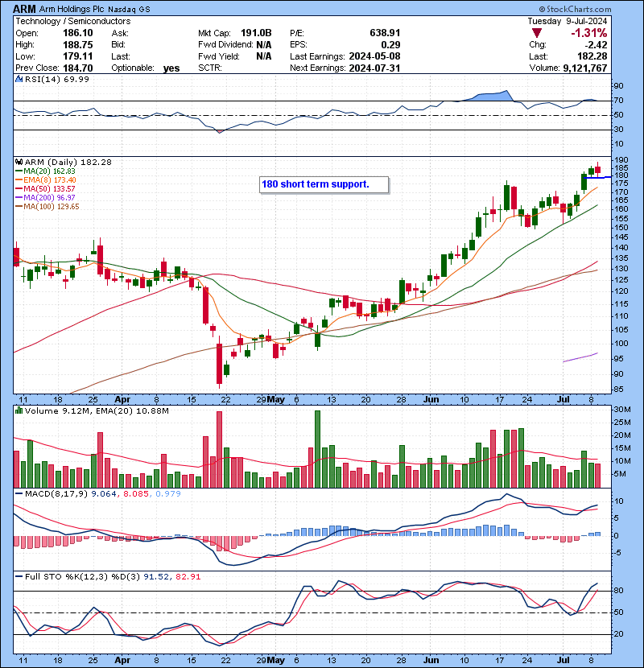This screenshot has height=668, width=644.
Task: Click the ARM (Daily) 182.28 chart label
Action: click(68, 162)
